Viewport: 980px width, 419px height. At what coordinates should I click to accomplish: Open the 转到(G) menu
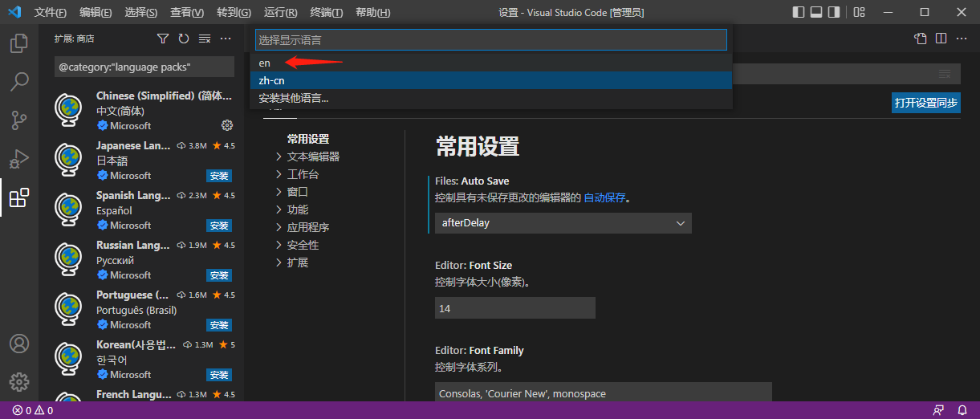(x=234, y=13)
